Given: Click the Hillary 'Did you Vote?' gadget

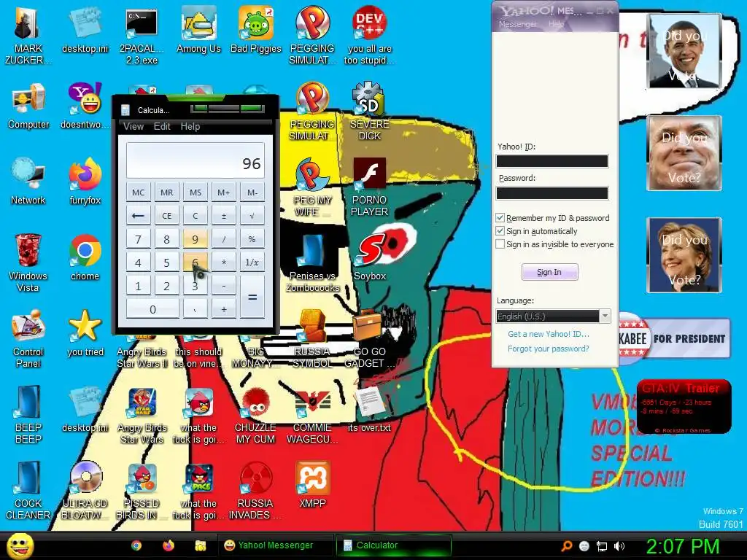Looking at the screenshot, I should click(684, 254).
